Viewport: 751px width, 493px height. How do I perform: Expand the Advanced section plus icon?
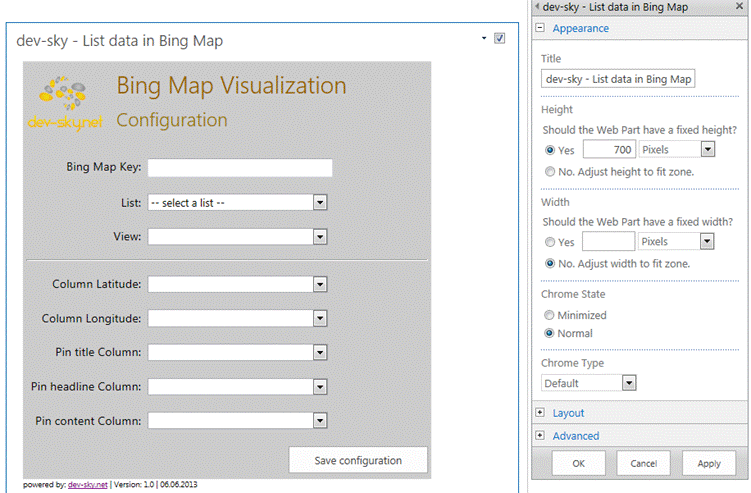click(540, 435)
